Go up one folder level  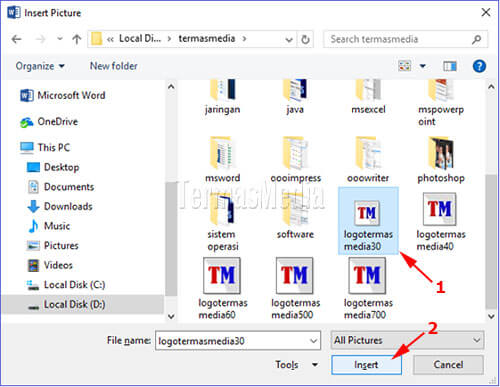77,39
